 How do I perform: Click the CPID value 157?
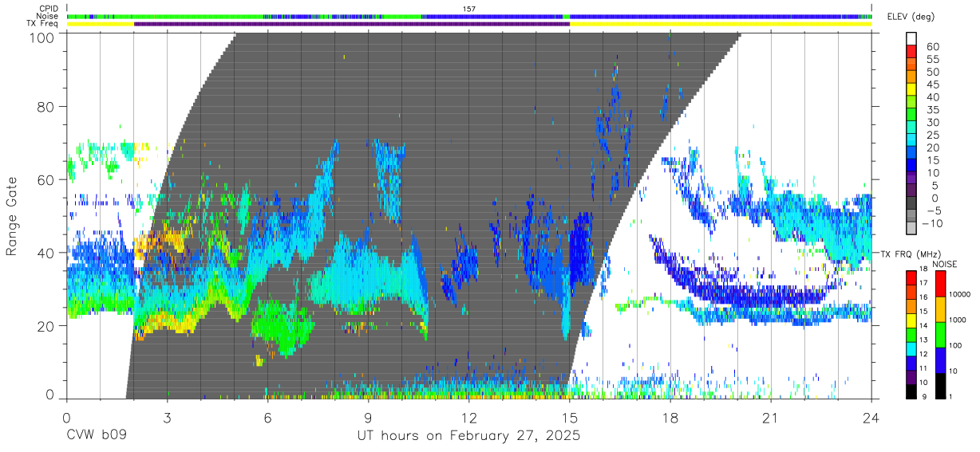(x=468, y=9)
